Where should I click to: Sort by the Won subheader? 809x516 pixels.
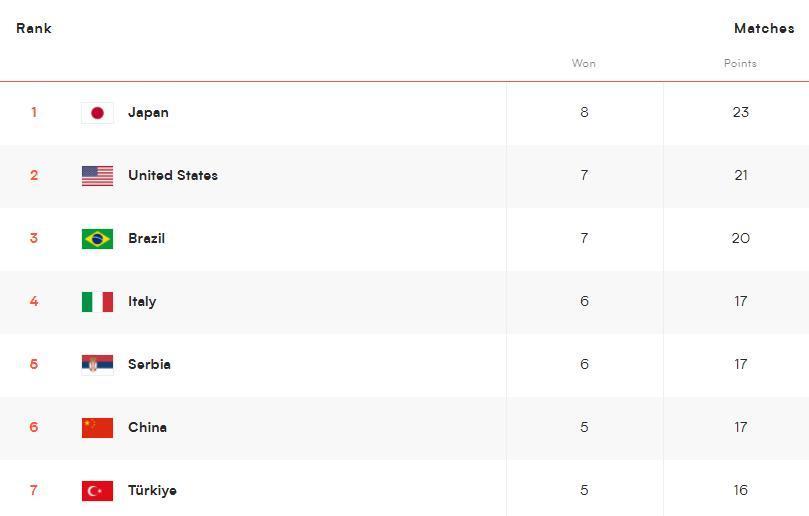pyautogui.click(x=584, y=63)
